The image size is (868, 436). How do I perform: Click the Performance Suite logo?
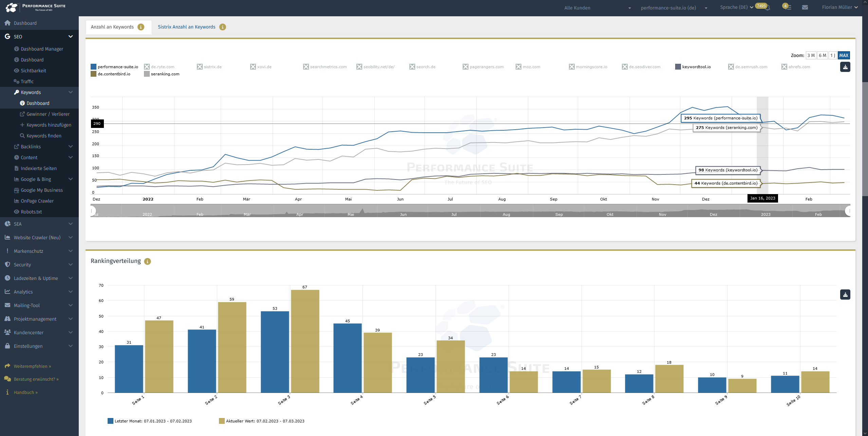pos(36,7)
